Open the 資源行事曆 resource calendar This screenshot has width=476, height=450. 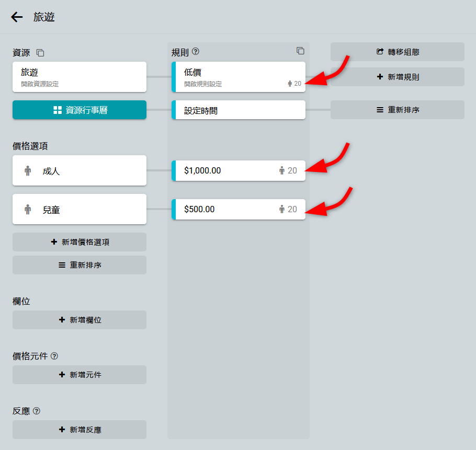tap(80, 110)
